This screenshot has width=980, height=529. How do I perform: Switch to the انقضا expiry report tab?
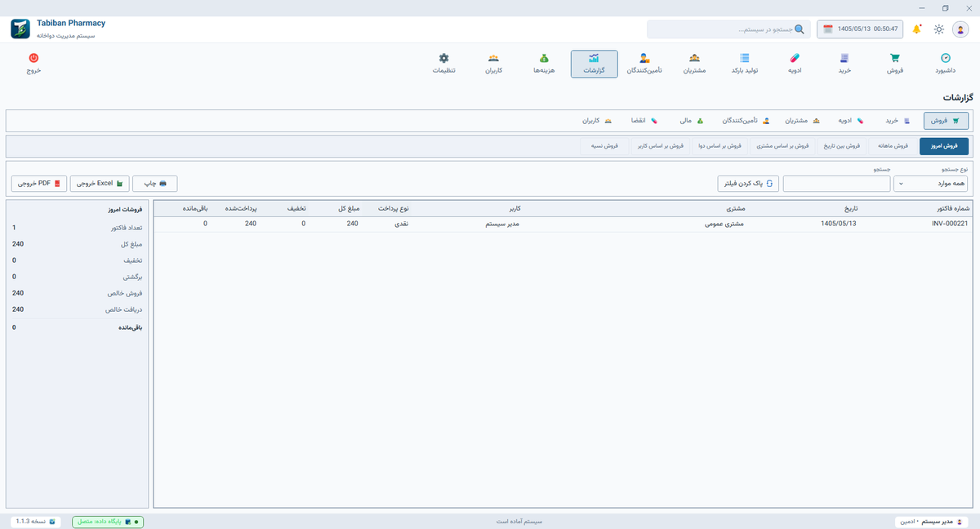tap(644, 121)
